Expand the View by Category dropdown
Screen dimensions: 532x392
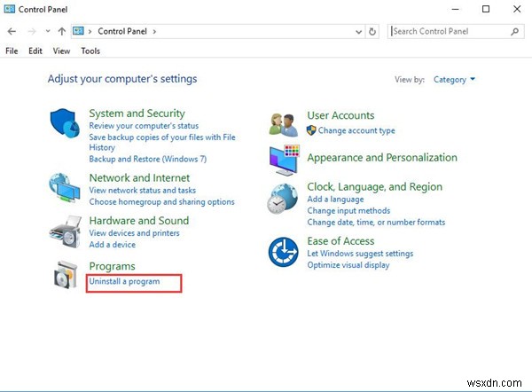454,80
